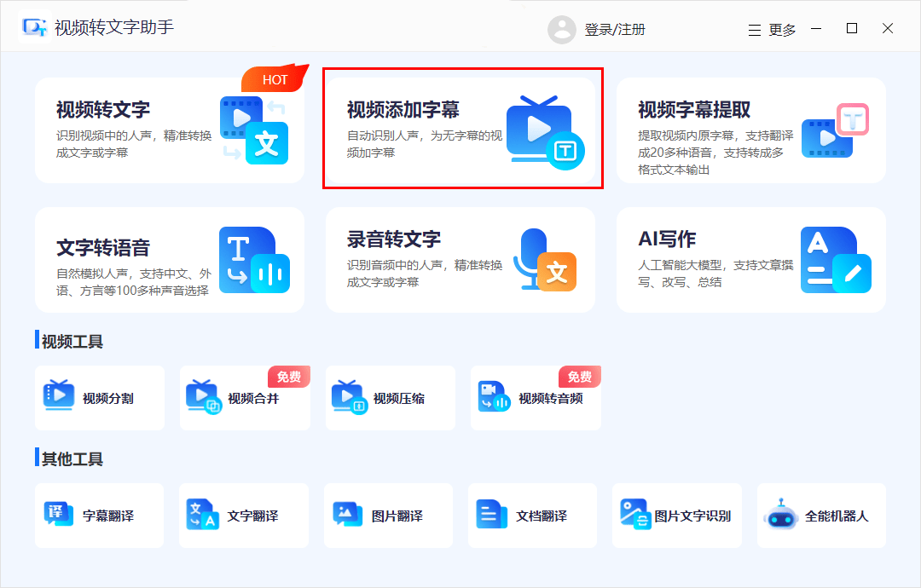The width and height of the screenshot is (921, 588).
Task: Click the 文档翻译 document icon
Action: point(492,514)
